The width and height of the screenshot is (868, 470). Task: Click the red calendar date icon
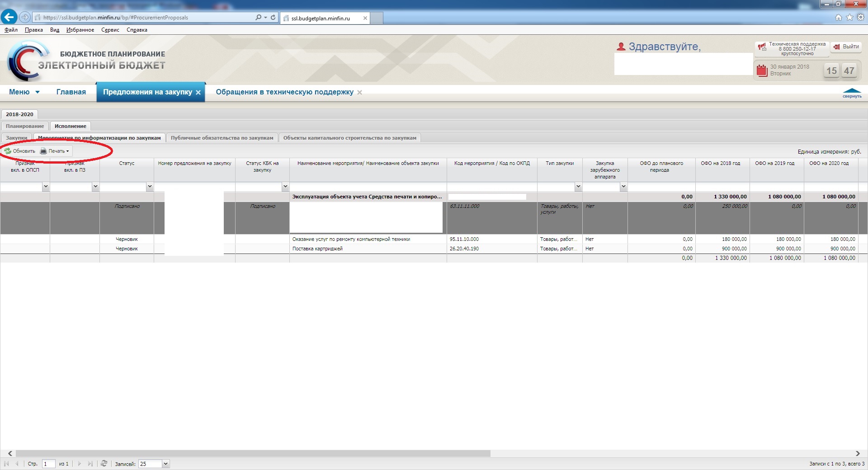[x=762, y=70]
